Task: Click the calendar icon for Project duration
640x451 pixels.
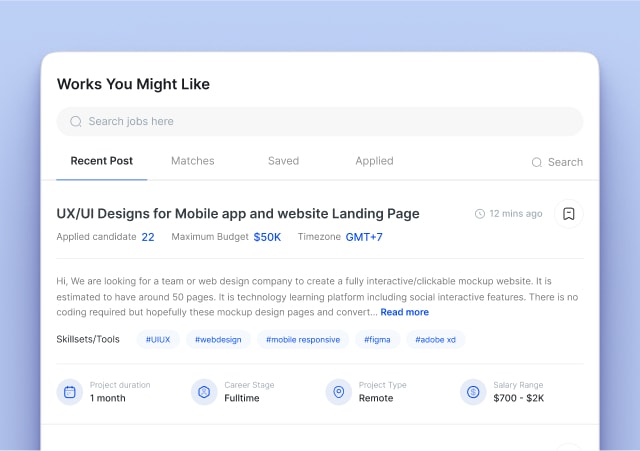Action: (x=70, y=392)
